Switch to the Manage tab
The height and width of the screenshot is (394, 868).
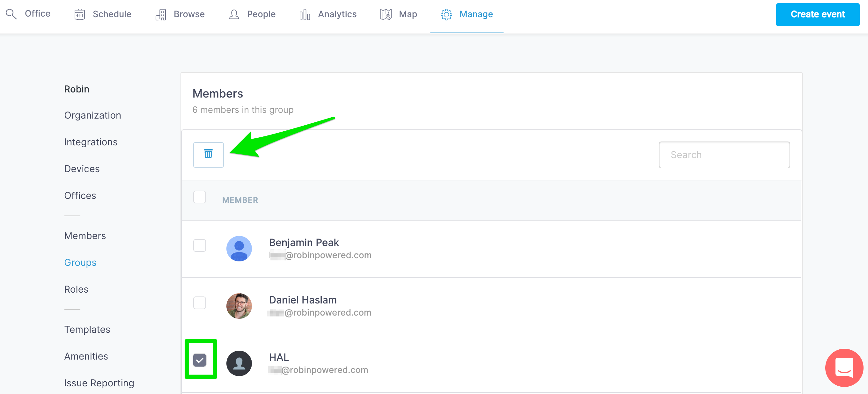pos(476,14)
